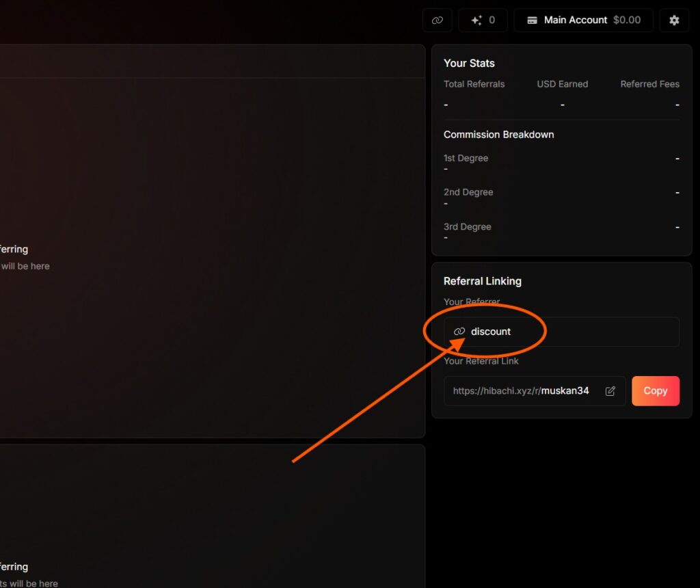Select the discount referrer field
The image size is (700, 588).
561,332
